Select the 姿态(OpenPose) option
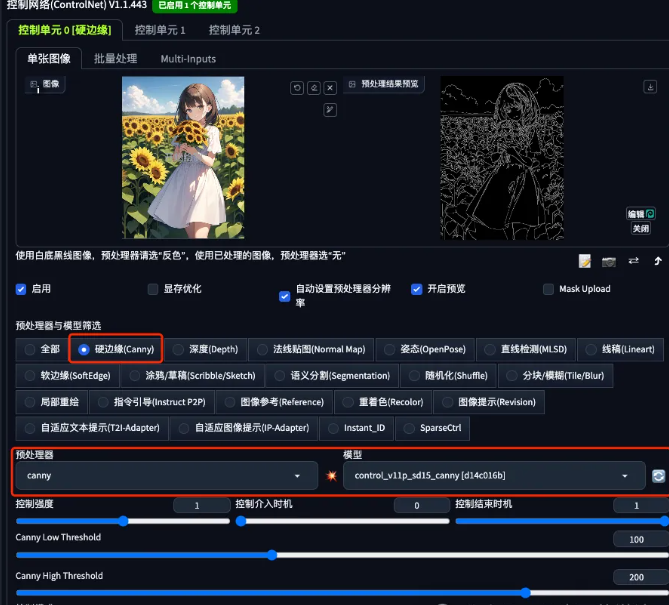 pos(425,349)
